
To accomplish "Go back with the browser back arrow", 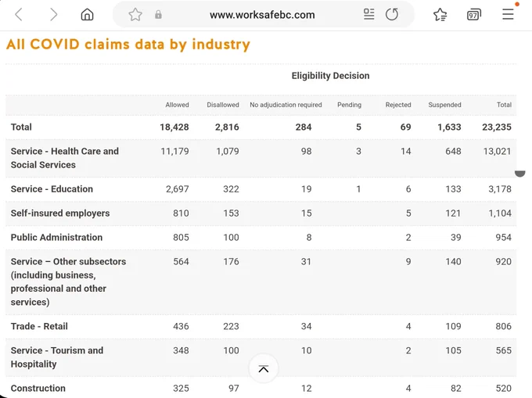I will pos(19,15).
